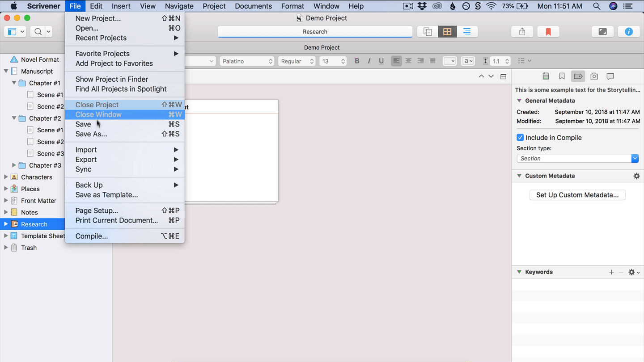Open the list style bullets dropdown

[524, 61]
